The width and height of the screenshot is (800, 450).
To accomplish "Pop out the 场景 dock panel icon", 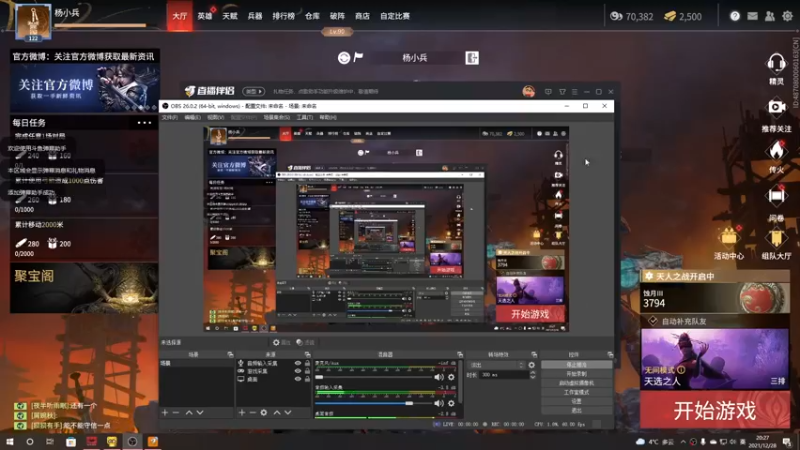I will 230,354.
